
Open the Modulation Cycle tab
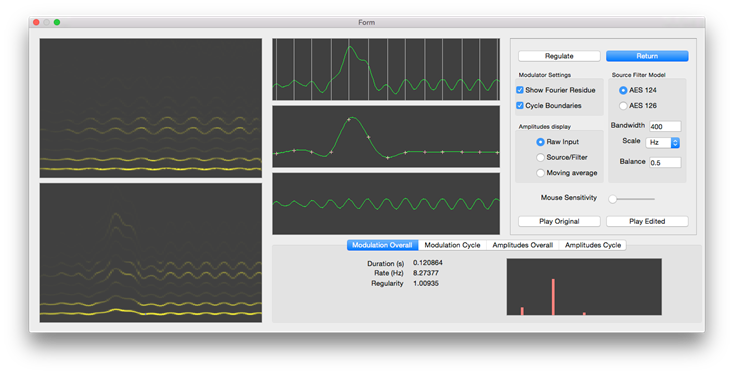click(x=452, y=245)
